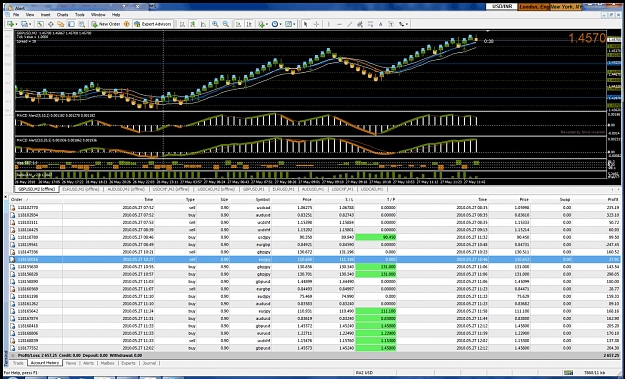Open the Experts tab in Terminal
The width and height of the screenshot is (625, 379).
click(x=128, y=363)
